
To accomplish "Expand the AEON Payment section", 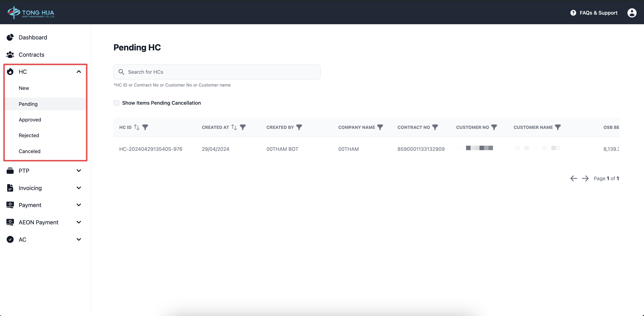I will point(79,222).
